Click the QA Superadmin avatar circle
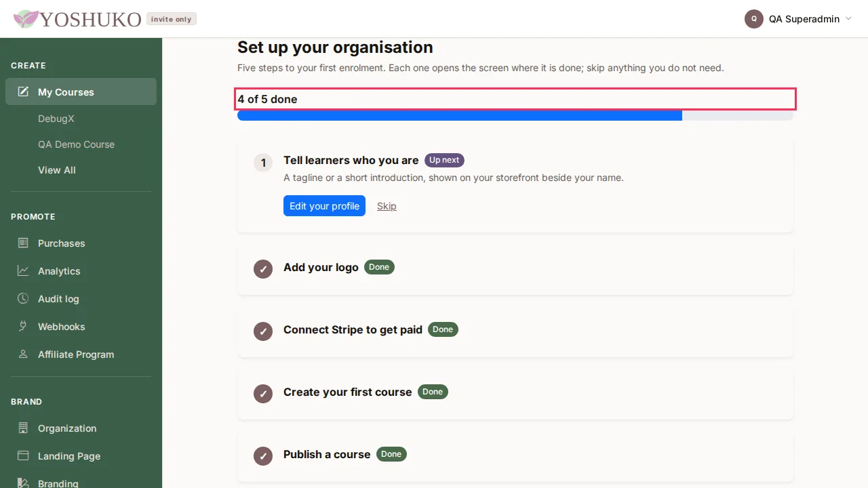This screenshot has width=868, height=488. [x=754, y=19]
